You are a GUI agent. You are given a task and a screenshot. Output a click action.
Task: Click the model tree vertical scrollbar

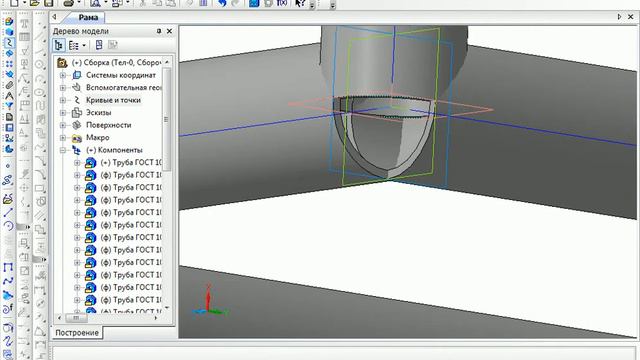pos(167,119)
